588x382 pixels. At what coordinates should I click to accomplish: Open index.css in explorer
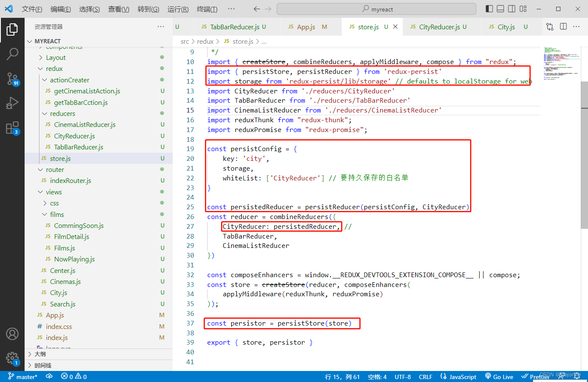[x=59, y=326]
